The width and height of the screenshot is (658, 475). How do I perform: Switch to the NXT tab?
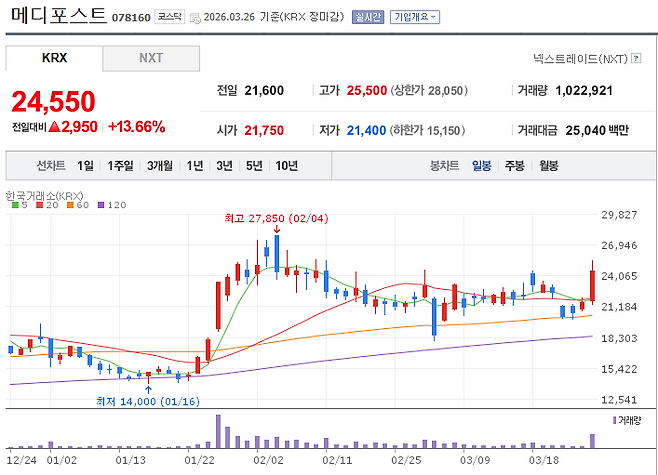[x=151, y=58]
